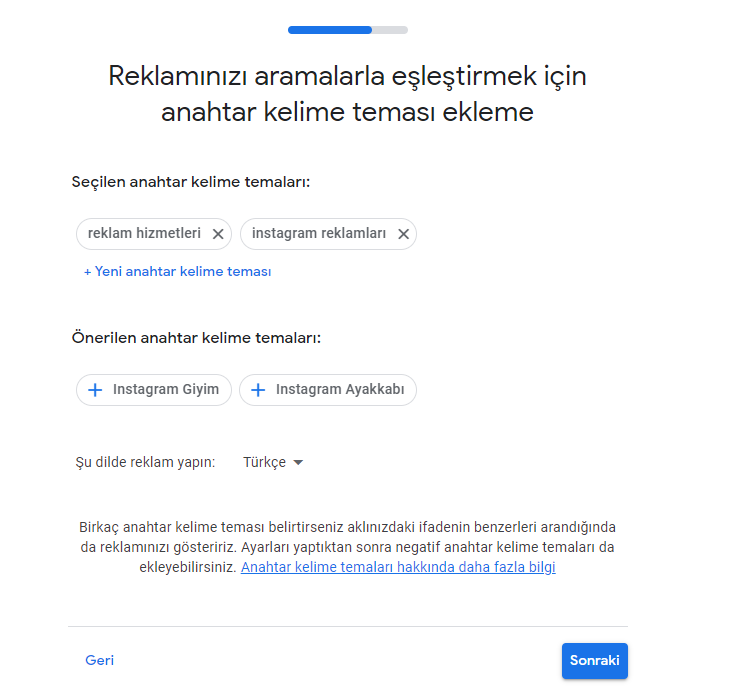Click the 'Seçilen anahtar kelime temaları' label

click(190, 182)
